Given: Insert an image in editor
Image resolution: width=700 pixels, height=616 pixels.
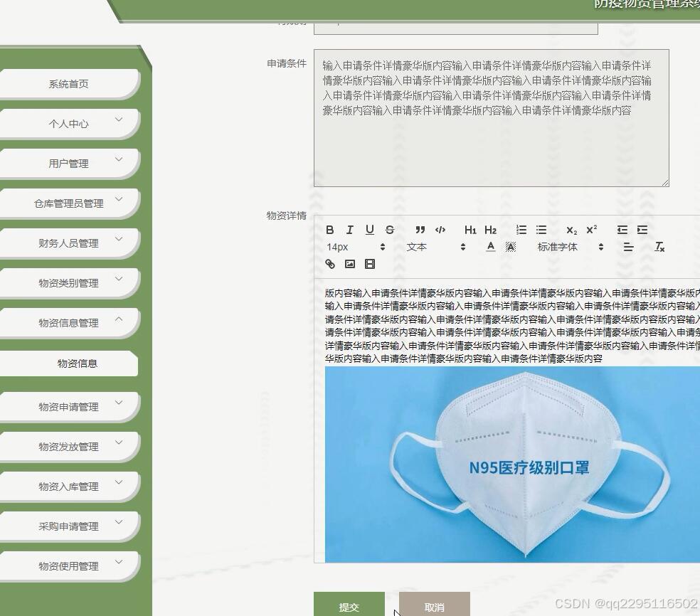Looking at the screenshot, I should click(x=350, y=264).
